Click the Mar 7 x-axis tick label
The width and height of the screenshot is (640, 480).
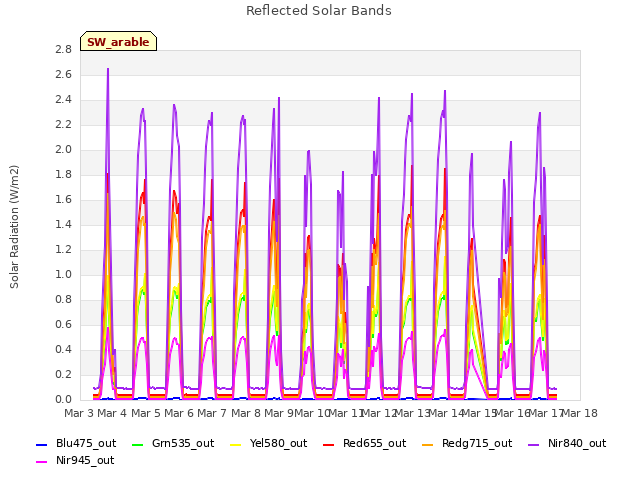click(x=212, y=413)
